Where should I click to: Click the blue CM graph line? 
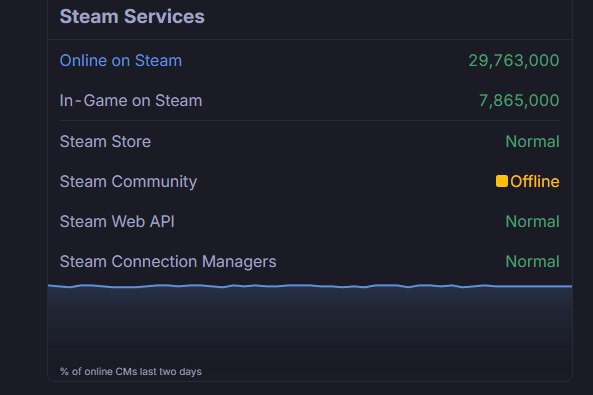click(x=310, y=286)
